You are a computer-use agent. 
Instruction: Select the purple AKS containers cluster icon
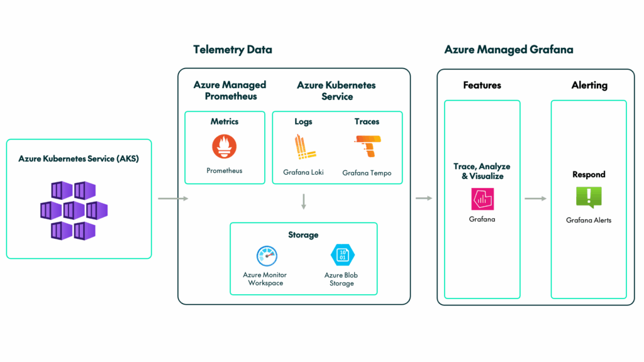click(74, 211)
